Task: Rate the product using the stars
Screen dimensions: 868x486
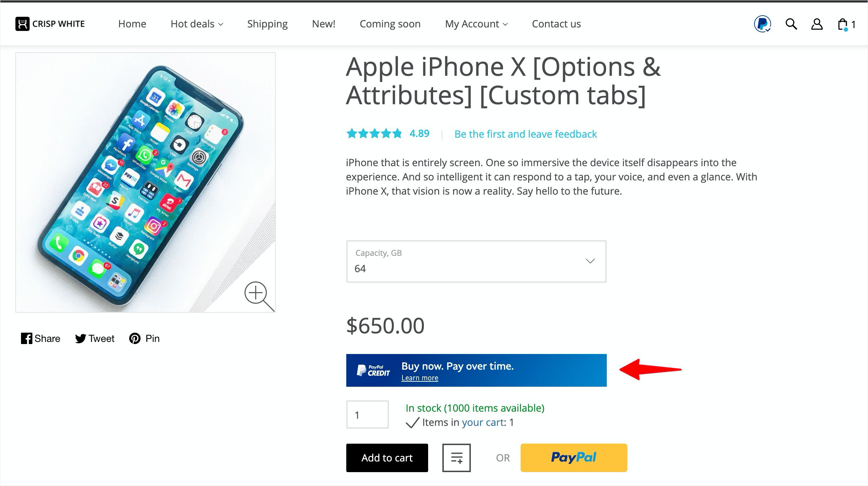Action: [x=374, y=134]
